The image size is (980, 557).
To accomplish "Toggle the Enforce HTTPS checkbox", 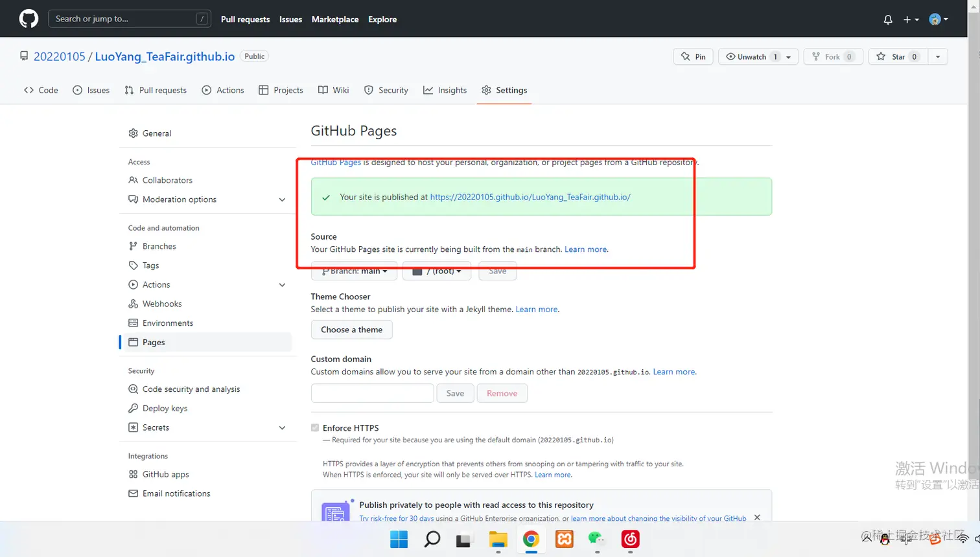I will click(315, 427).
